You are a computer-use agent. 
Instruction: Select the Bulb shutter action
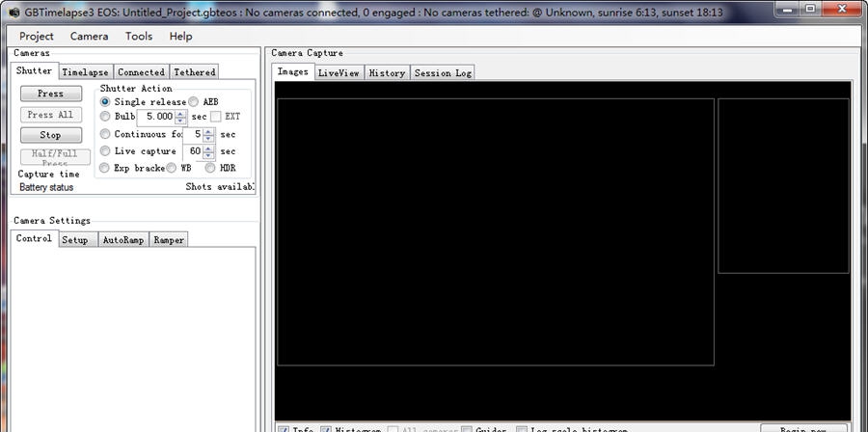tap(105, 117)
